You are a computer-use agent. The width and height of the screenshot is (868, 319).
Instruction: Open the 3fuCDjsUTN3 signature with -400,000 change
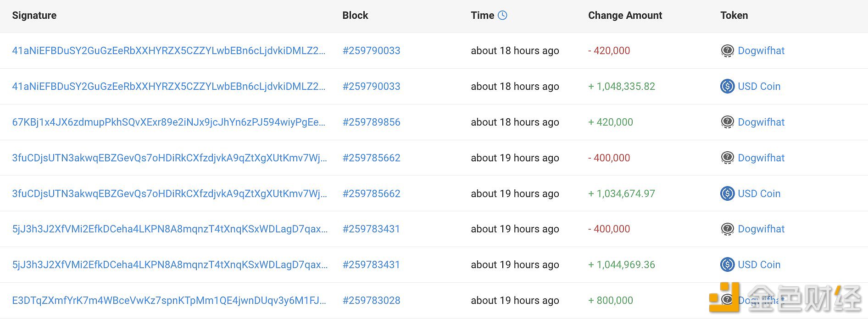click(170, 158)
